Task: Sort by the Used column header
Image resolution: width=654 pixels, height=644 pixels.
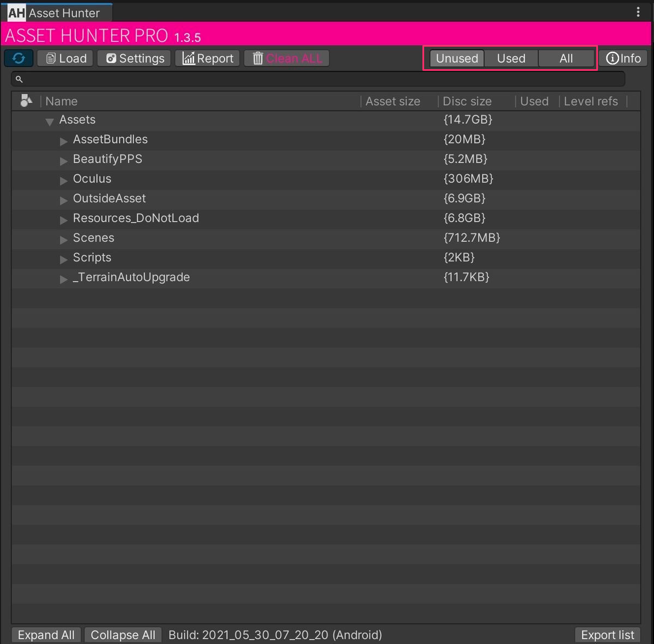Action: [x=534, y=101]
